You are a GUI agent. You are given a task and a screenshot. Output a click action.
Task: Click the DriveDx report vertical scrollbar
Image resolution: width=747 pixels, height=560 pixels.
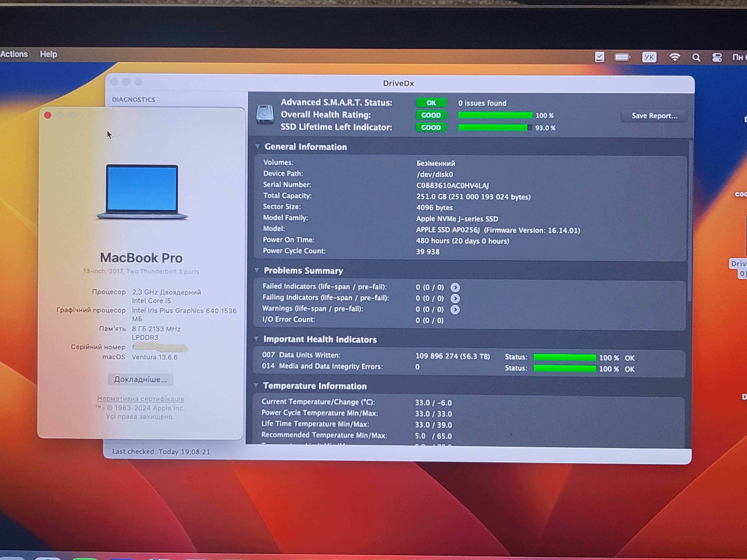point(690,221)
